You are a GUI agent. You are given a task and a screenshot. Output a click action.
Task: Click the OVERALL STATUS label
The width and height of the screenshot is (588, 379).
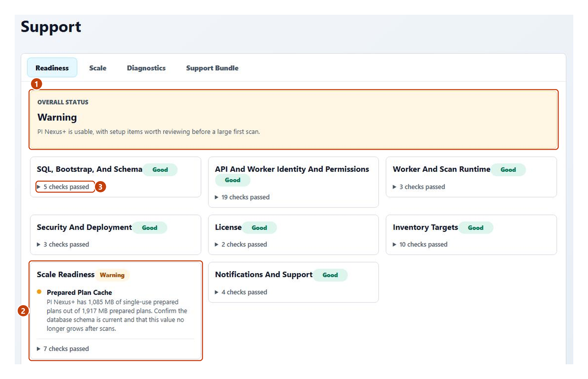(62, 102)
